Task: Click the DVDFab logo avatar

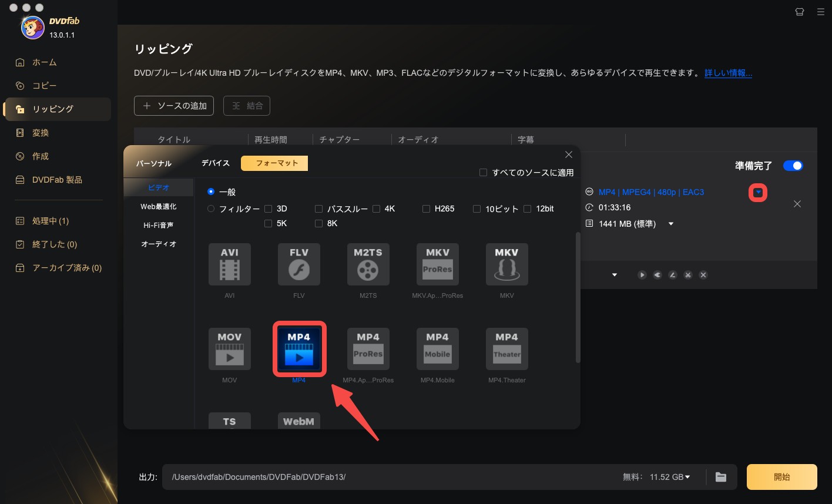Action: 33,26
